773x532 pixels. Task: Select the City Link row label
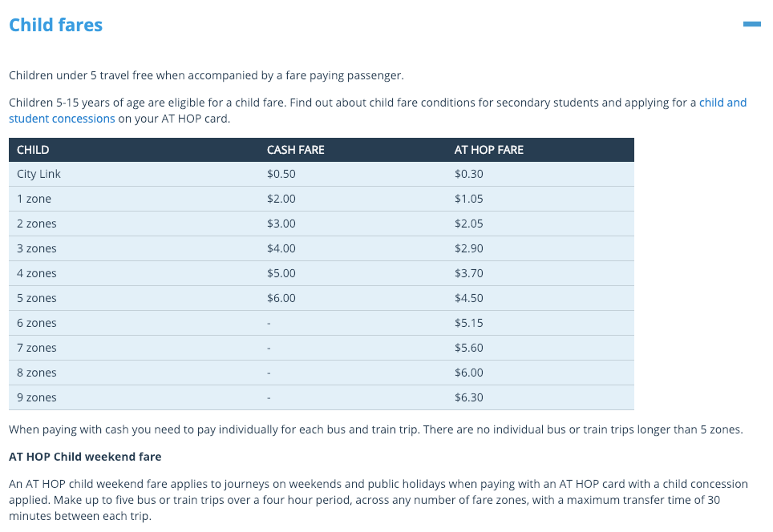[38, 174]
